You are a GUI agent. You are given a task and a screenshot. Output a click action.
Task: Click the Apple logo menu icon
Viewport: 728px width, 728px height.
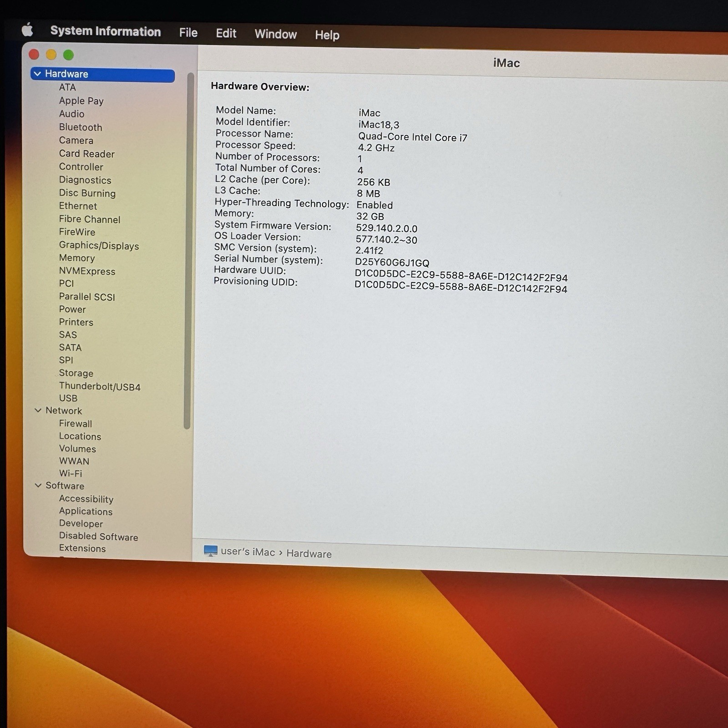pos(27,30)
